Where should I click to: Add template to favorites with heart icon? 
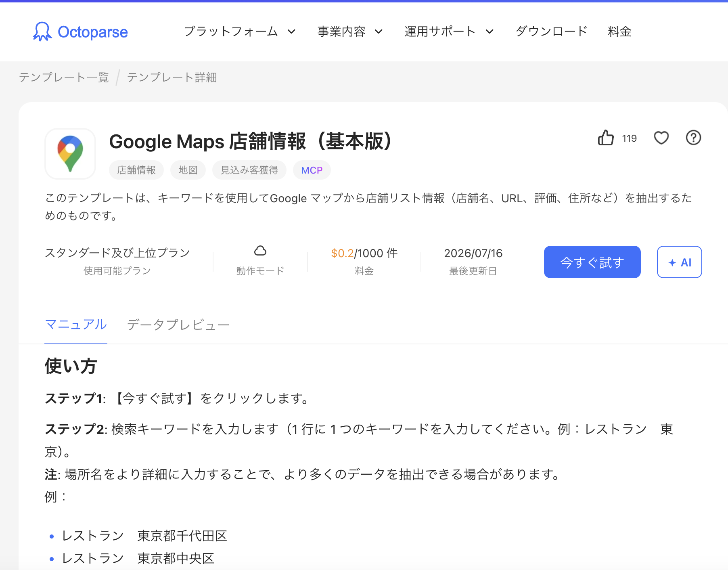tap(661, 138)
